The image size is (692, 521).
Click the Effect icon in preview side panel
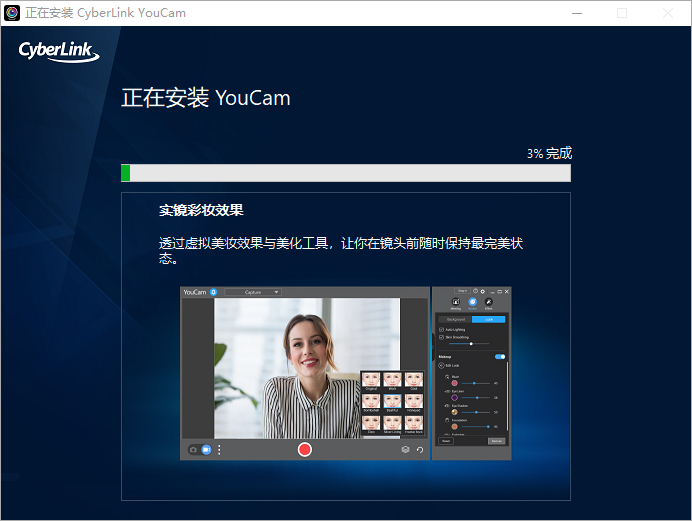tap(489, 303)
